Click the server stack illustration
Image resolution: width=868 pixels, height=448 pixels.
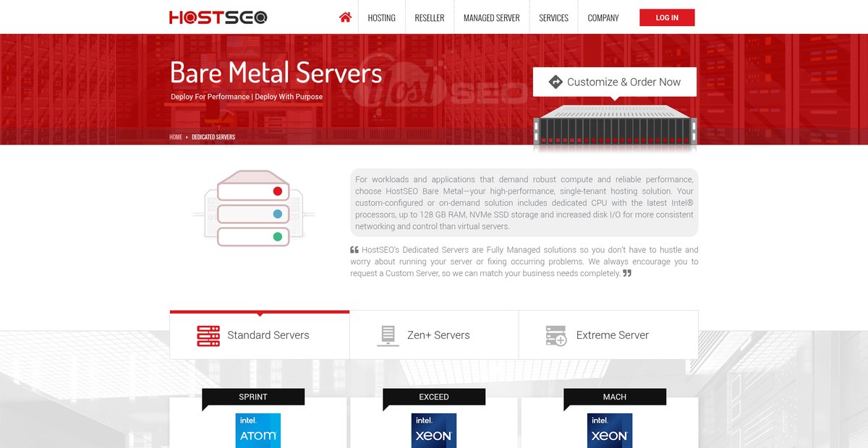click(253, 210)
